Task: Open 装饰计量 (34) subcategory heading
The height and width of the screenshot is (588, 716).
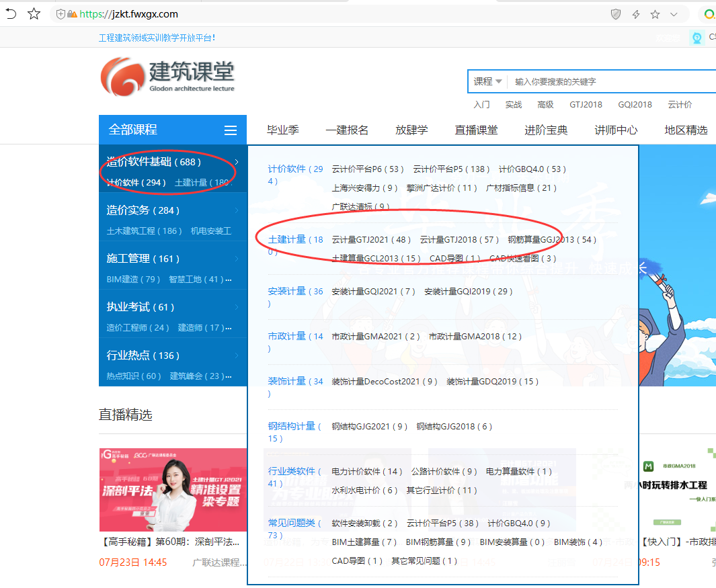Action: (x=295, y=387)
